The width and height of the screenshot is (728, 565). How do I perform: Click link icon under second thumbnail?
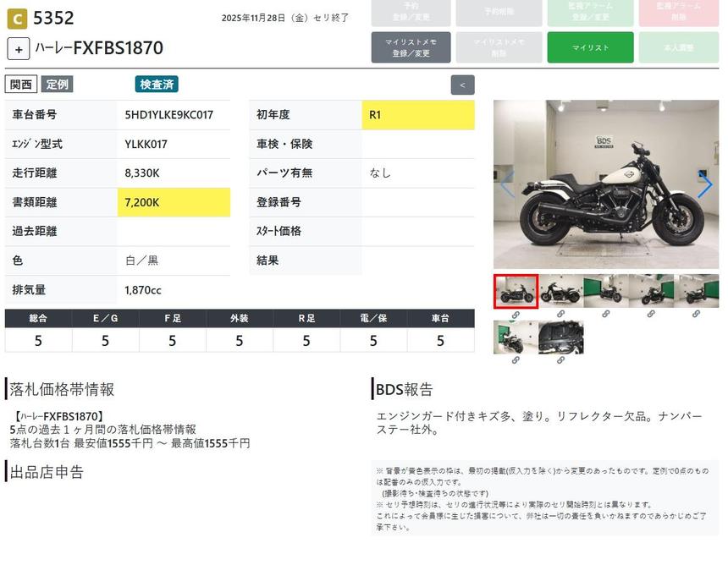click(x=560, y=315)
